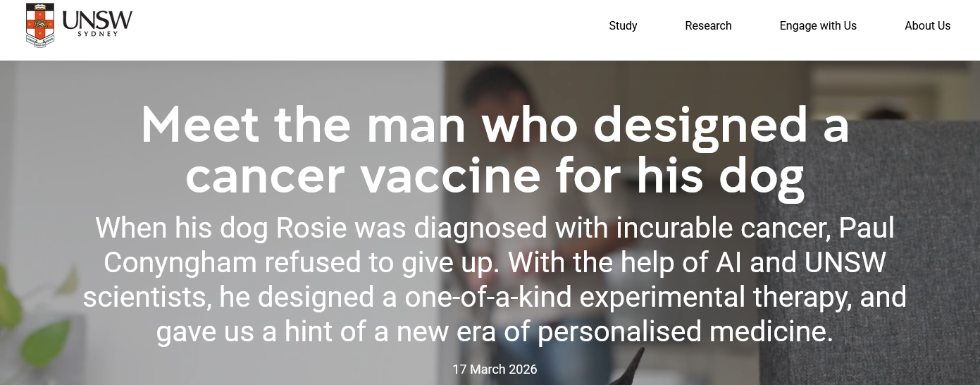Viewport: 980px width, 385px height.
Task: Click the headline line "Meet the man who designed a"
Action: (495, 125)
